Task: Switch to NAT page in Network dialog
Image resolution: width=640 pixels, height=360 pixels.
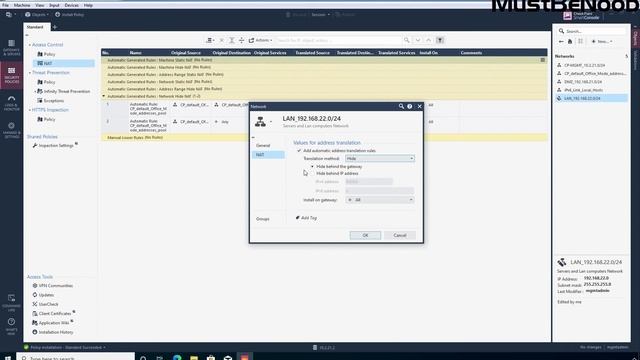Action: point(268,155)
